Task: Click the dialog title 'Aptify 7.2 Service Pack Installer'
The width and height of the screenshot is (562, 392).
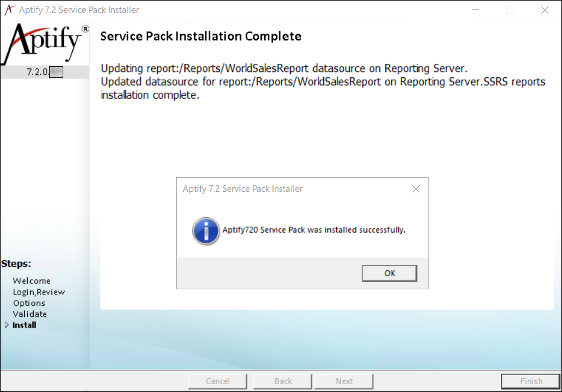Action: 243,189
